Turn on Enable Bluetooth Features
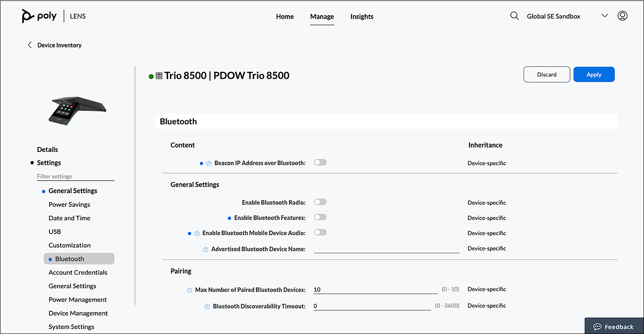Screen dimensions: 644x334 click(320, 217)
